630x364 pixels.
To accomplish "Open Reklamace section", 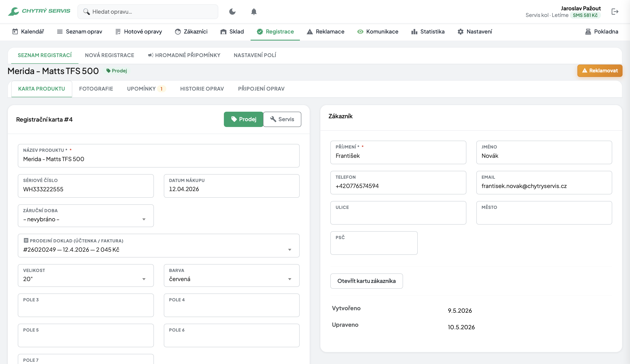I will pyautogui.click(x=326, y=31).
